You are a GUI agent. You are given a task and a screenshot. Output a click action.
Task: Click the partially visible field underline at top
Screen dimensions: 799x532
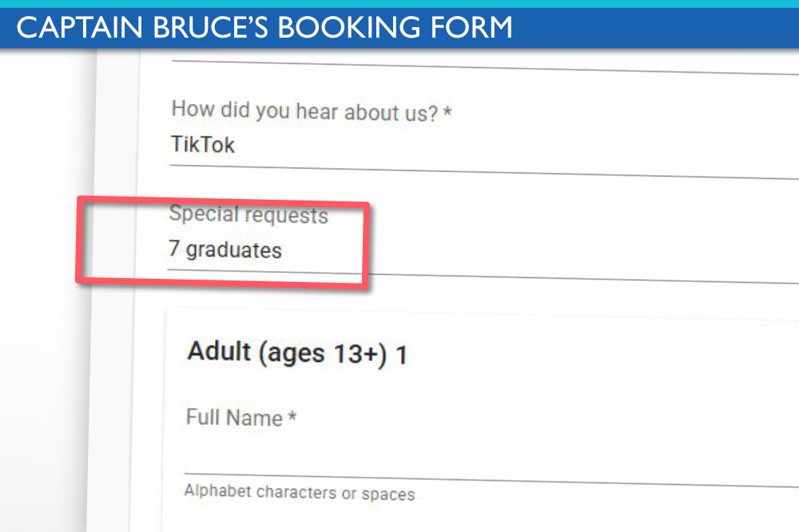479,67
